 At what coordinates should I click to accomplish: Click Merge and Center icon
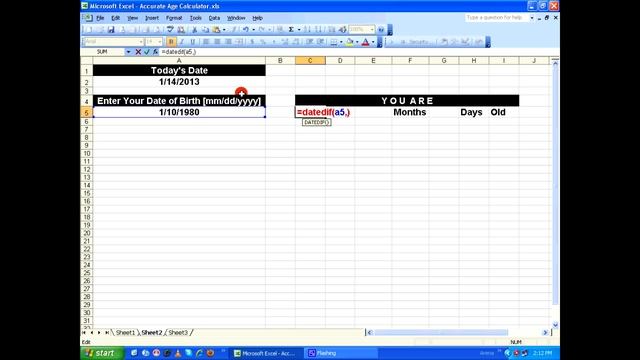tap(239, 42)
